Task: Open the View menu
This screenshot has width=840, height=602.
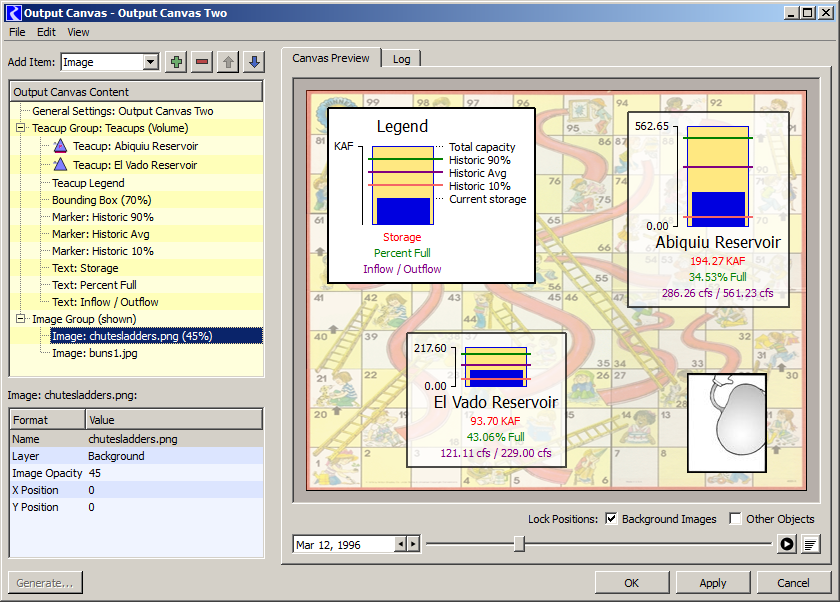Action: [78, 32]
